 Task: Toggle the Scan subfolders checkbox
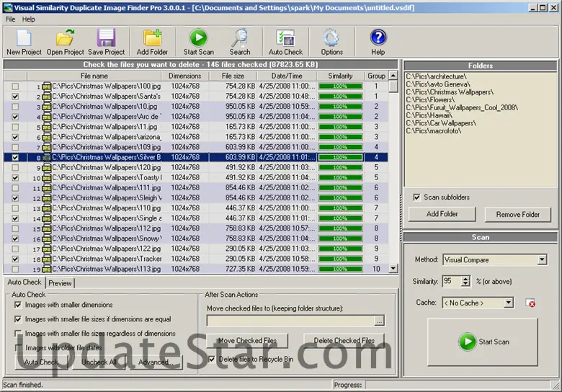pyautogui.click(x=416, y=197)
